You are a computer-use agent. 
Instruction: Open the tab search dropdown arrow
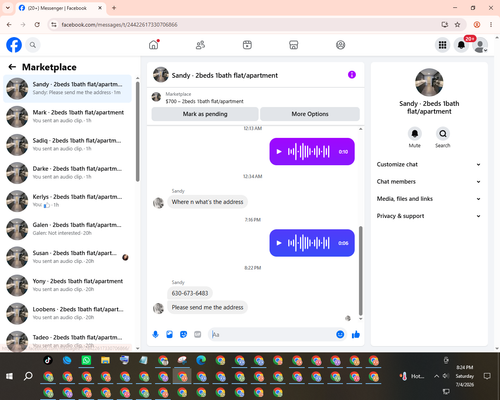click(7, 8)
